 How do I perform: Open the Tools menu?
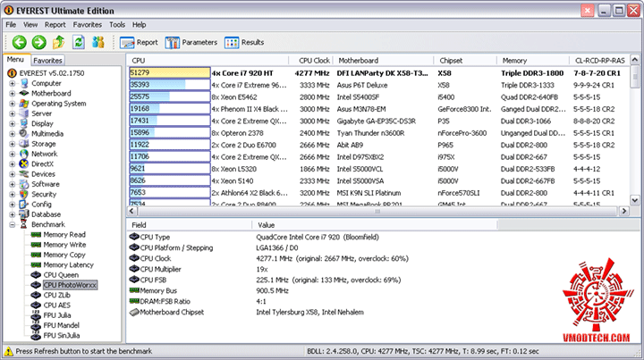pos(117,25)
